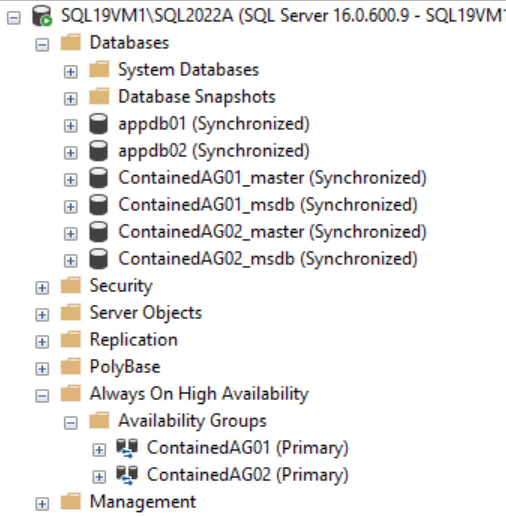Collapse the Availability Groups folder

[x=71, y=423]
